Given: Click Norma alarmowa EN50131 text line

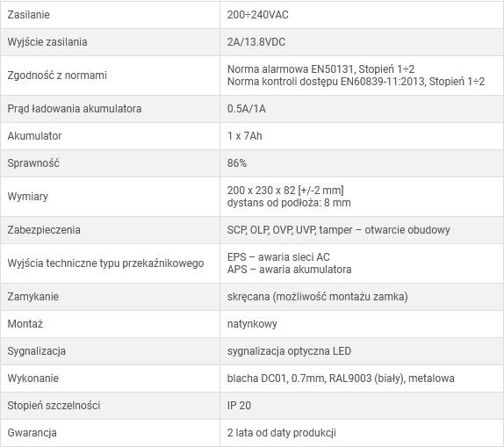Looking at the screenshot, I should click(320, 69).
